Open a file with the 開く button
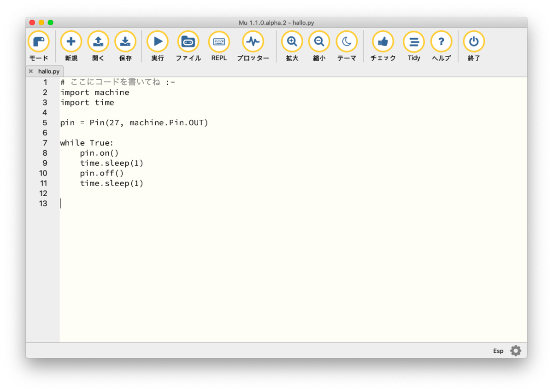This screenshot has width=553, height=392. [x=98, y=47]
